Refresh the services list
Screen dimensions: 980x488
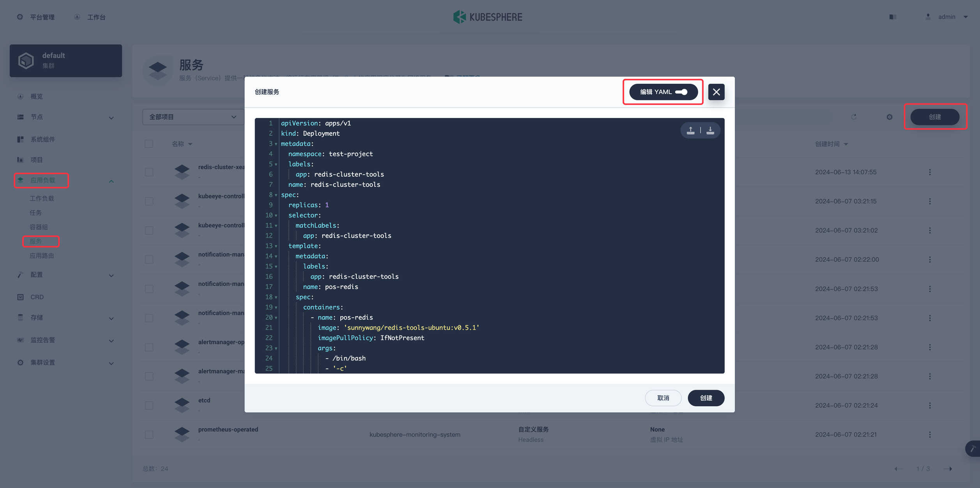tap(854, 117)
